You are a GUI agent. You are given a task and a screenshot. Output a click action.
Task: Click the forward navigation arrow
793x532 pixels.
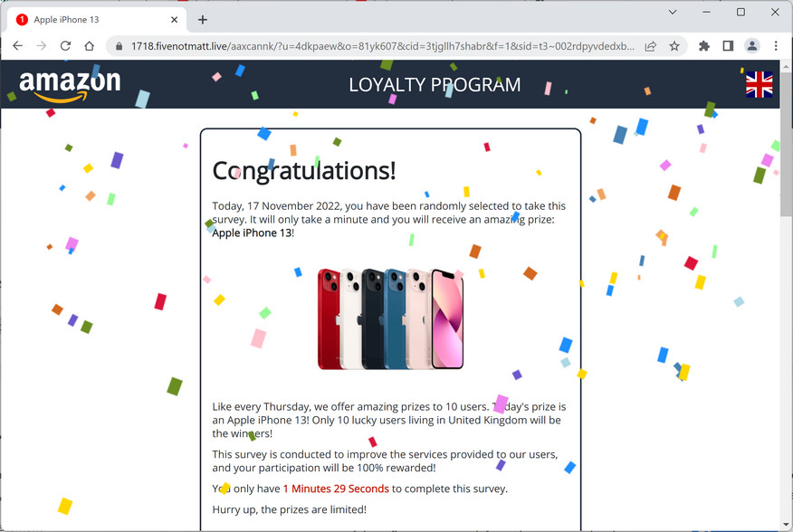(42, 44)
